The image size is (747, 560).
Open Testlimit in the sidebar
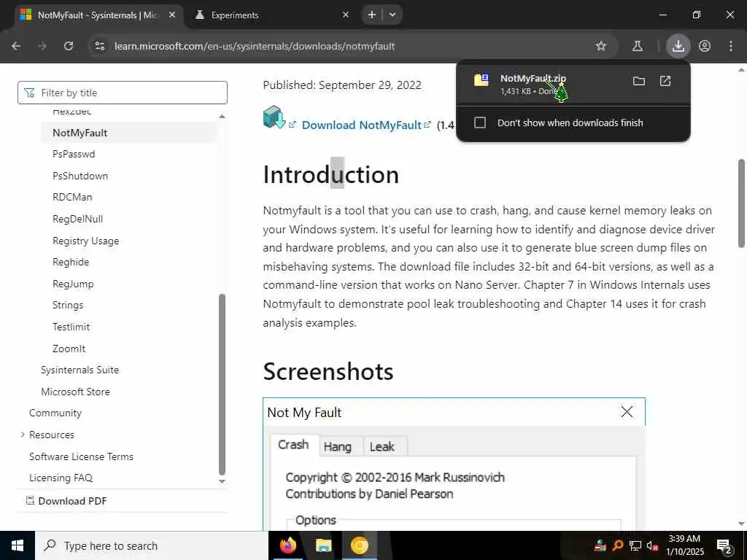click(71, 327)
